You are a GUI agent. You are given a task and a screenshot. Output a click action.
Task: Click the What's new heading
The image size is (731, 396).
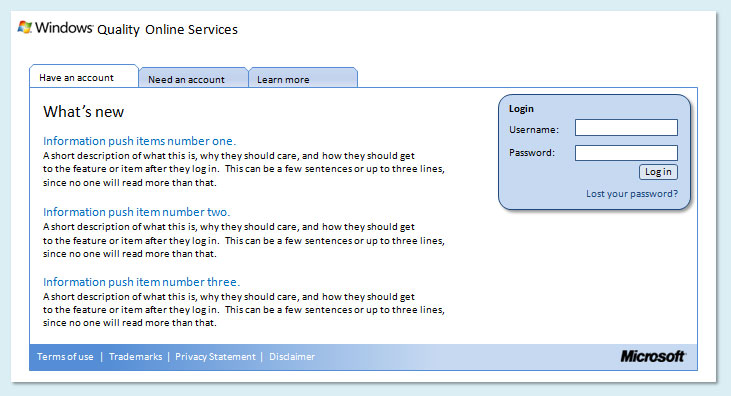[x=83, y=112]
